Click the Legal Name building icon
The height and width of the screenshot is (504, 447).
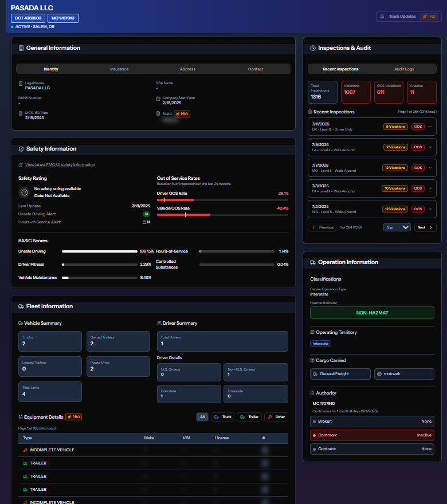pos(21,84)
